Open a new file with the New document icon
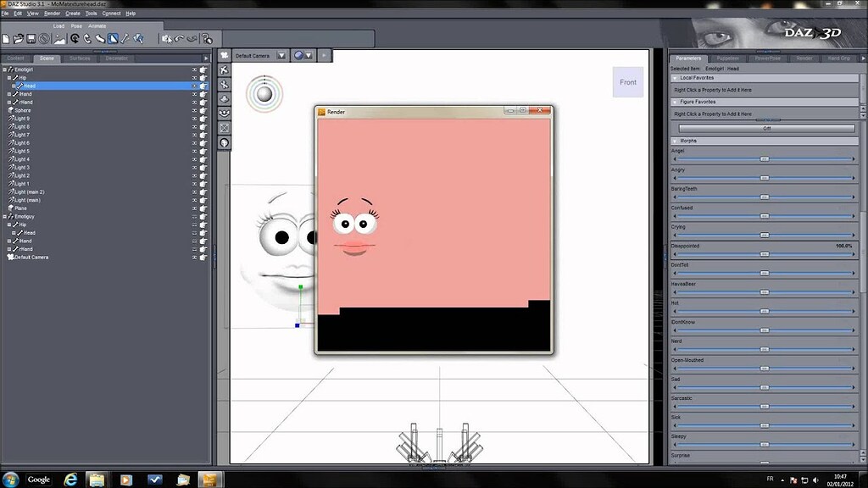868x488 pixels. [6, 38]
